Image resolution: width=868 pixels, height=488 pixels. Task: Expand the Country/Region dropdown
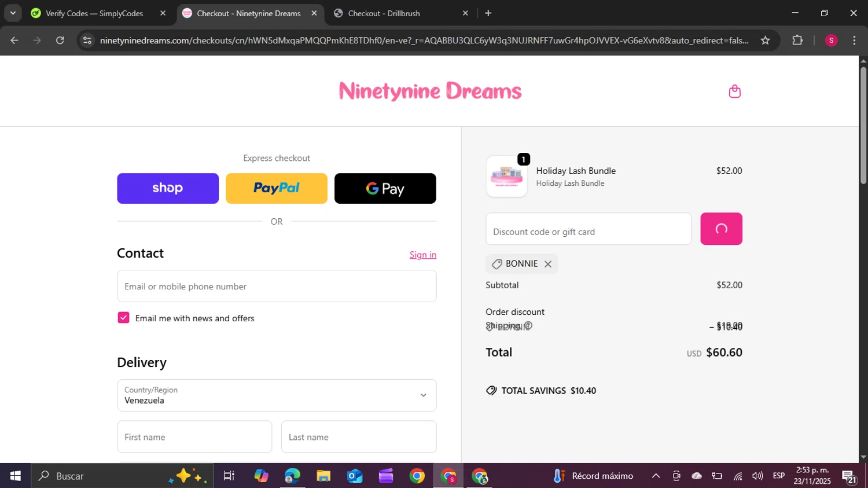(277, 395)
